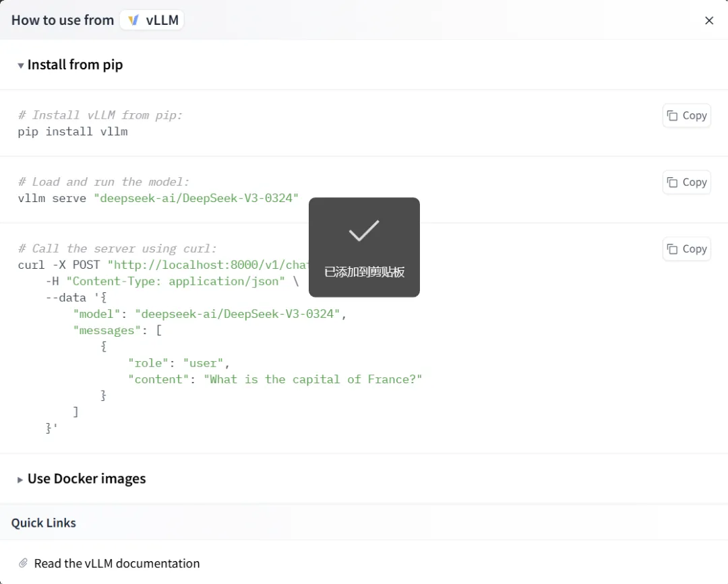728x584 pixels.
Task: Click the '# Call the server using curl:' comment
Action: point(117,249)
